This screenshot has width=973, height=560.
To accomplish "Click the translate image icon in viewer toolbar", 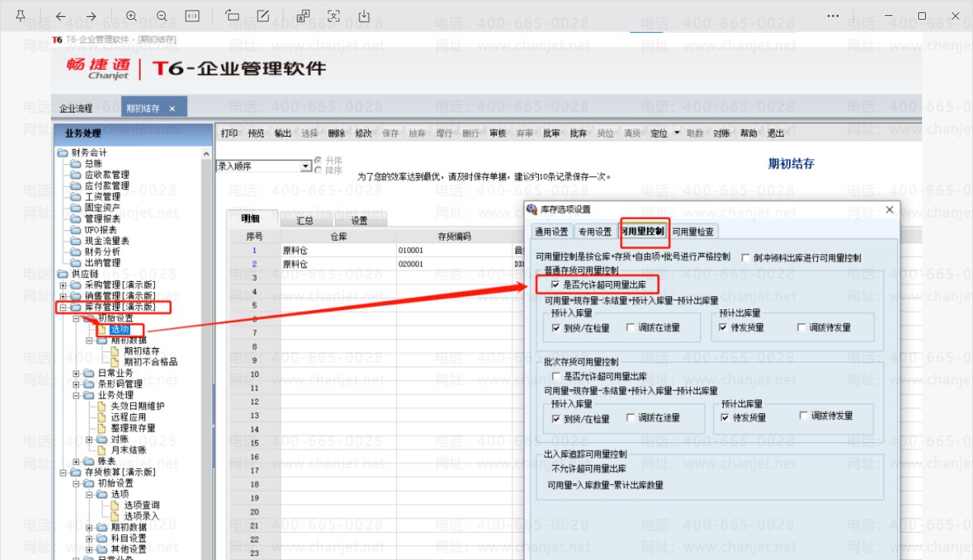I will 303,16.
